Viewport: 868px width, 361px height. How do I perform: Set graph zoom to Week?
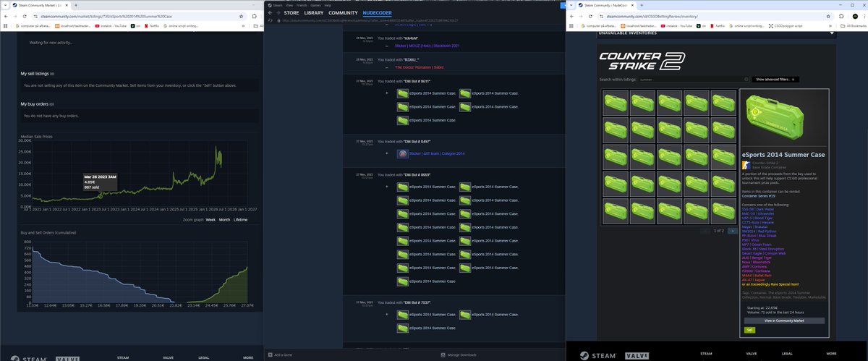coord(210,218)
